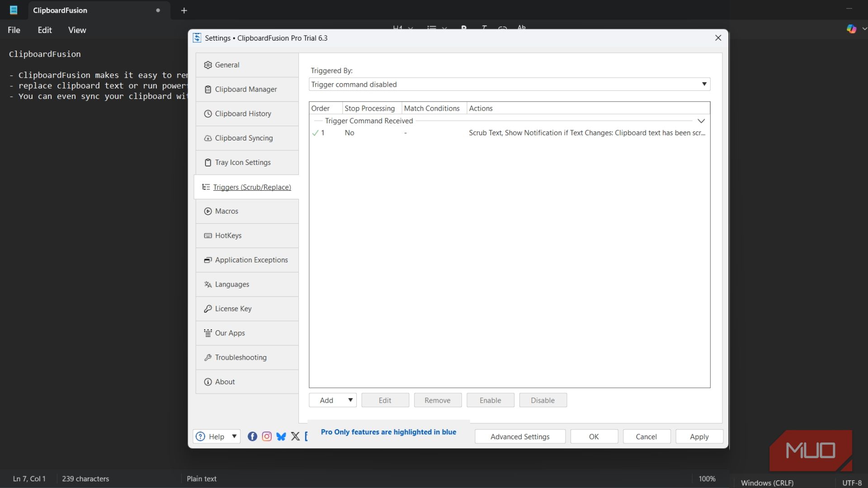Image resolution: width=868 pixels, height=488 pixels.
Task: Open the Copilot dropdown chevron in Notepad
Action: click(x=864, y=29)
